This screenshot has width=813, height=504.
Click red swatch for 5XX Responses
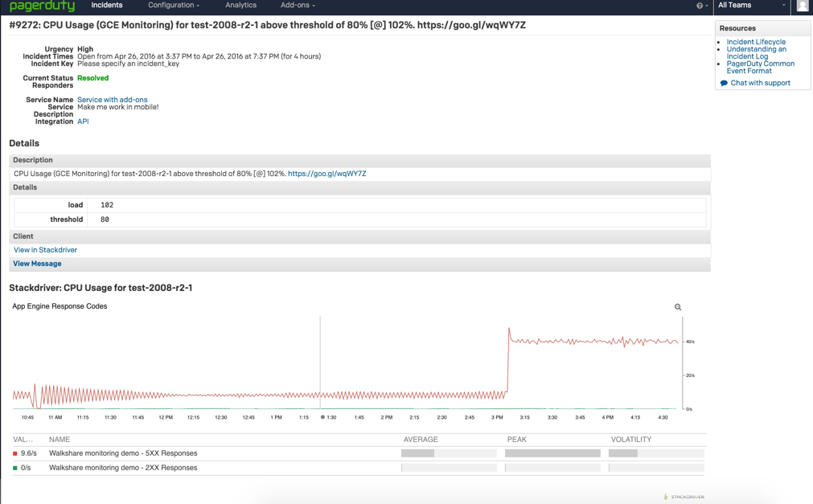coord(15,453)
